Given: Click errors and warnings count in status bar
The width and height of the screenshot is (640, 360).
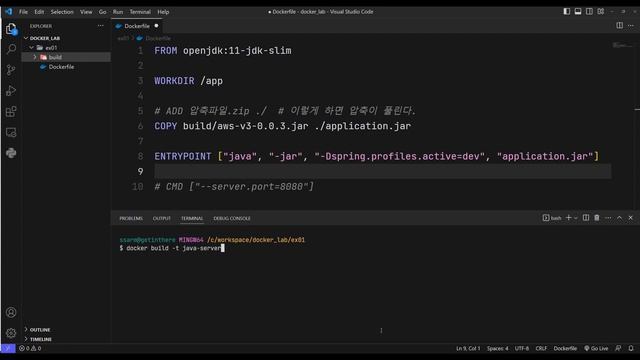Looking at the screenshot, I should (x=30, y=348).
